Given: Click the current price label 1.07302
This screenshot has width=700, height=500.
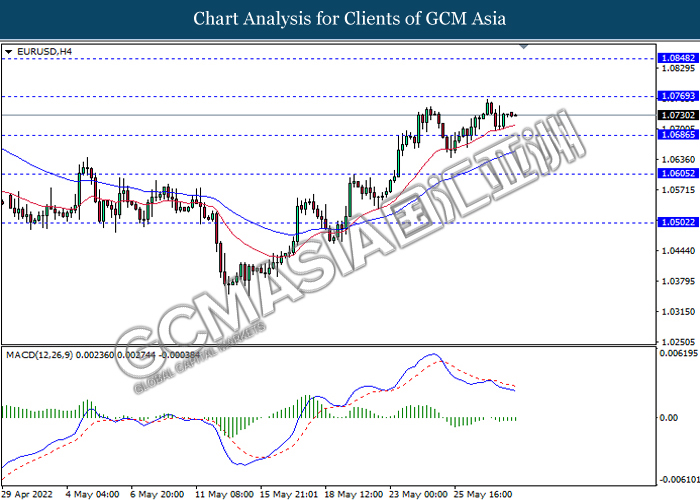Looking at the screenshot, I should click(678, 115).
